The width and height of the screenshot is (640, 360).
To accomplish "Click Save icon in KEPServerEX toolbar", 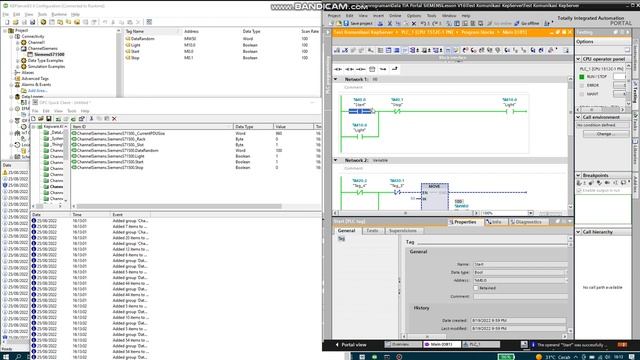I will point(24,22).
